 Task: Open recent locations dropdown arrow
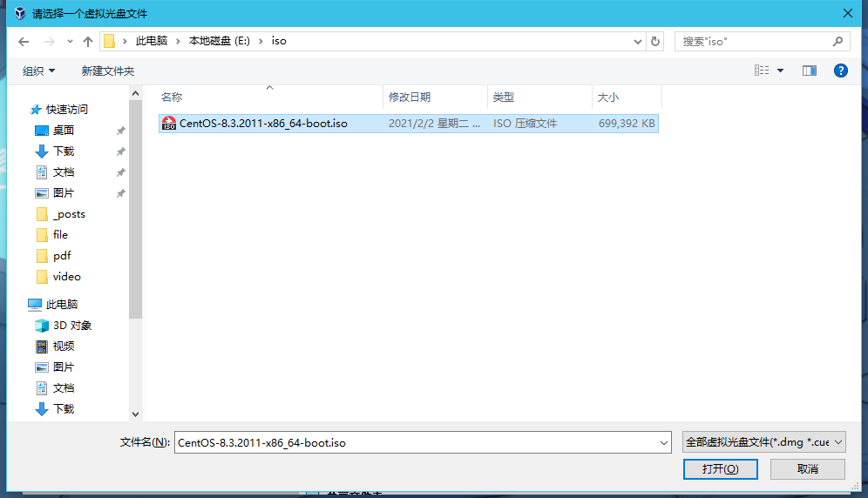[70, 42]
